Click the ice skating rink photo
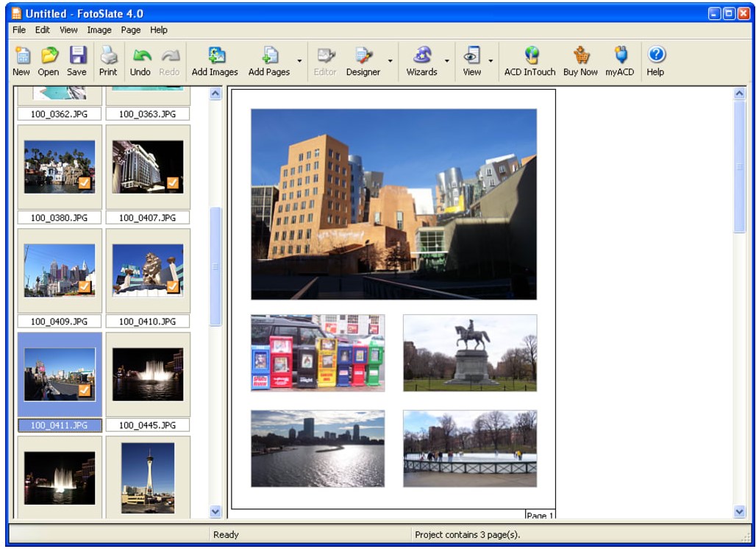 [470, 449]
